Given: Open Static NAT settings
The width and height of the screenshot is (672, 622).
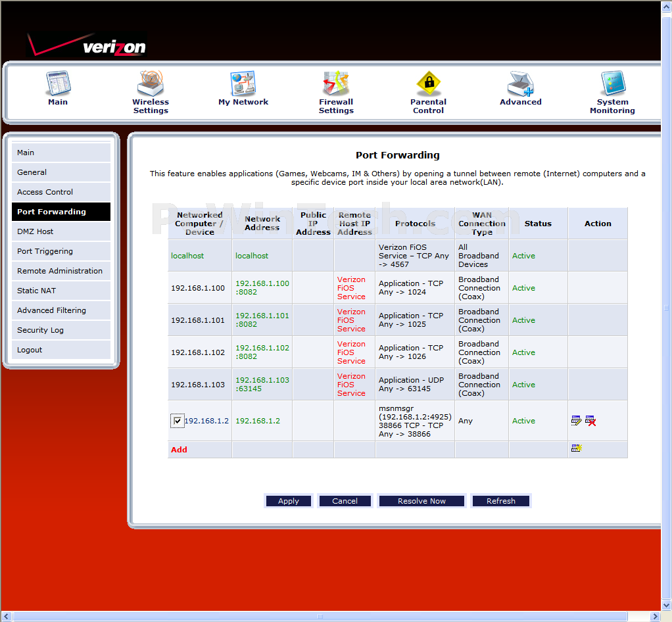Looking at the screenshot, I should [x=61, y=291].
